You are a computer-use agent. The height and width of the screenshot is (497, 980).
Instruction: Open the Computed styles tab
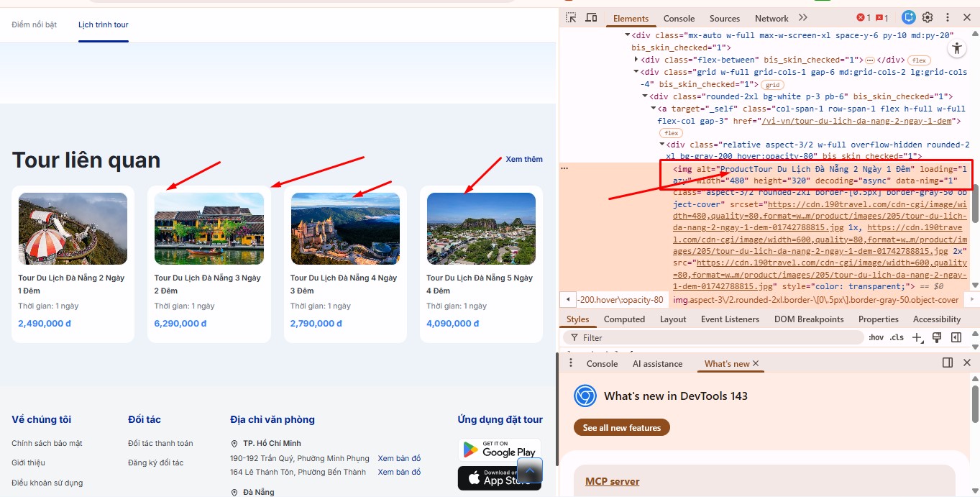tap(623, 319)
